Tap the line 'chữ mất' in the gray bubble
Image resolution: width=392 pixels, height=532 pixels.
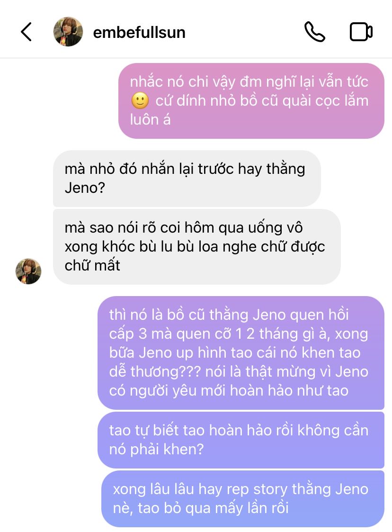tap(92, 266)
